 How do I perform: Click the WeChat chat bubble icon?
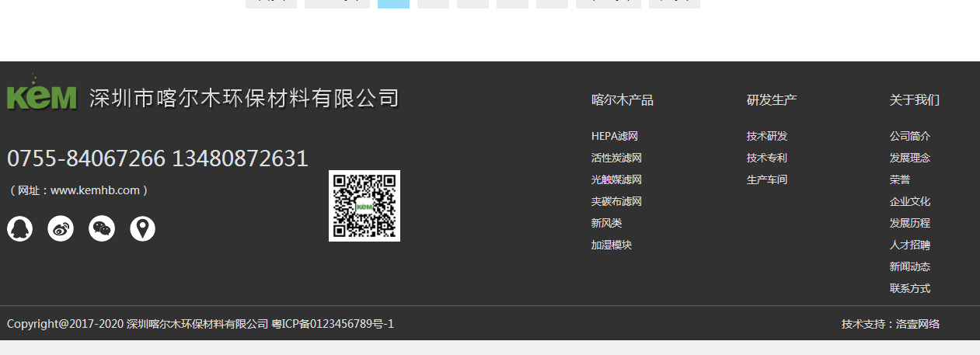click(x=102, y=228)
